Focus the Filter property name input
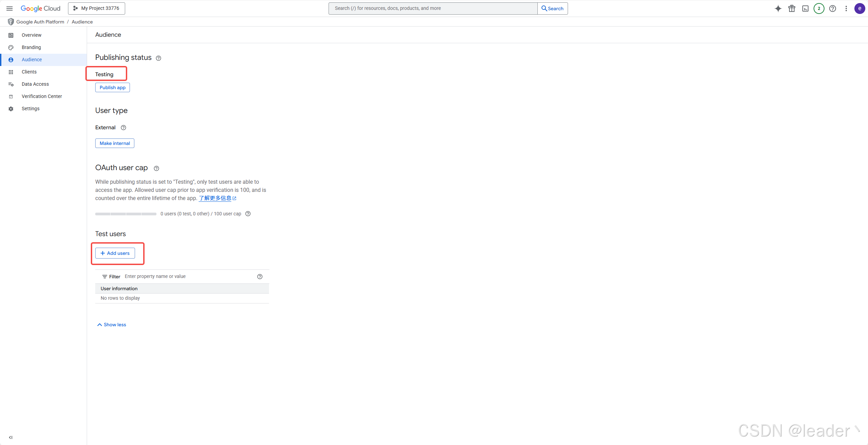 tap(189, 277)
